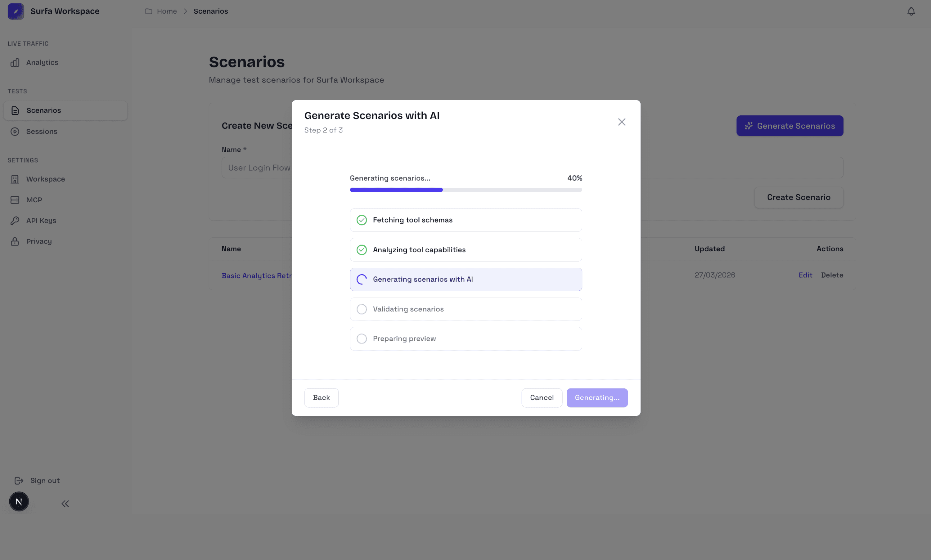This screenshot has width=931, height=560.
Task: Click the Sessions play-circle icon
Action: 15,131
